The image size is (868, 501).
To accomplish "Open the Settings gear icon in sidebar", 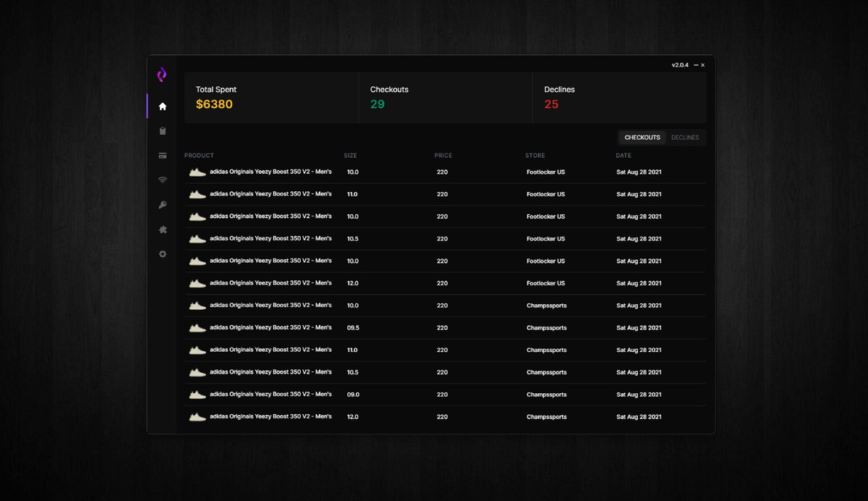I will (x=162, y=254).
